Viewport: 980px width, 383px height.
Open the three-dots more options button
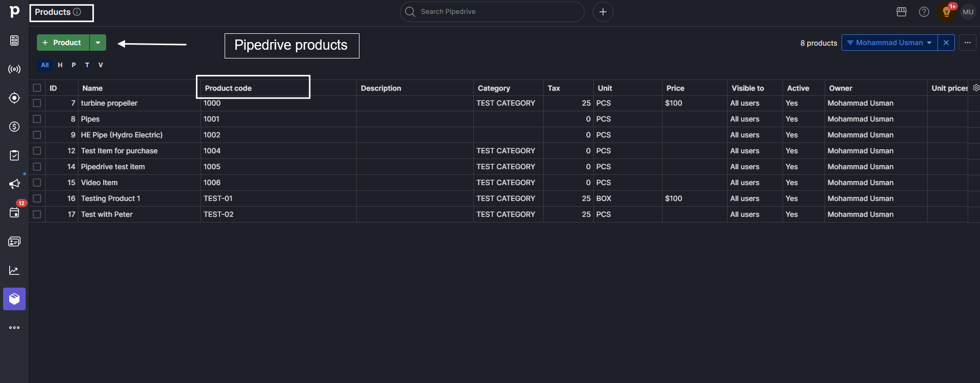[968, 43]
